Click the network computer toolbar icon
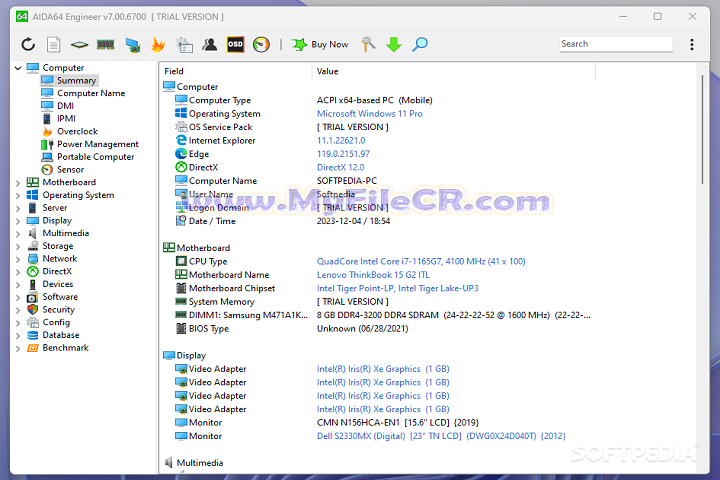Image resolution: width=720 pixels, height=480 pixels. [133, 45]
